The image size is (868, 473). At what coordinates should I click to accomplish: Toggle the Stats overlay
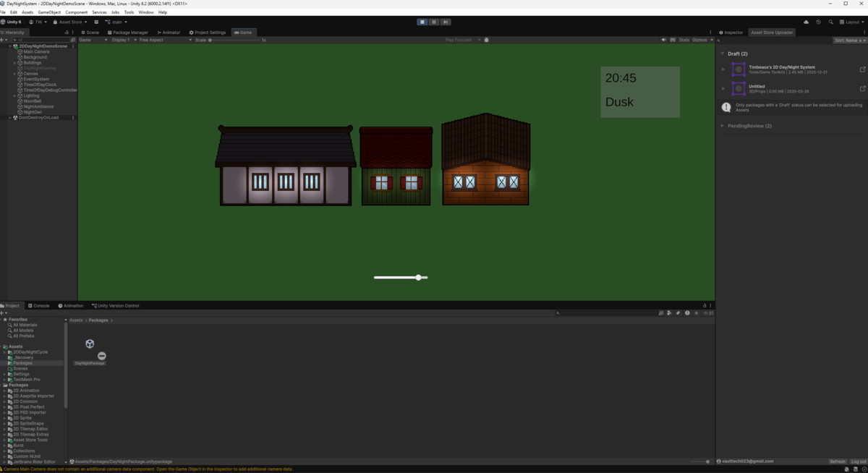684,40
